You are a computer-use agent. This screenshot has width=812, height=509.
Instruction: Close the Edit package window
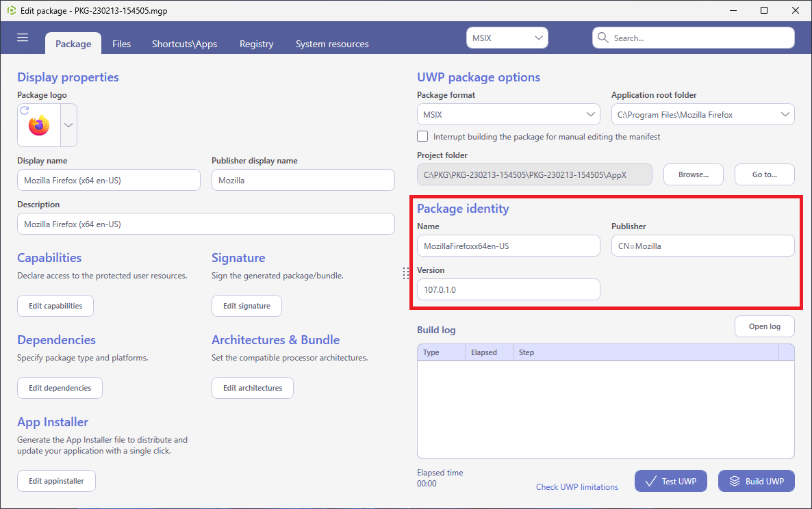[x=796, y=10]
